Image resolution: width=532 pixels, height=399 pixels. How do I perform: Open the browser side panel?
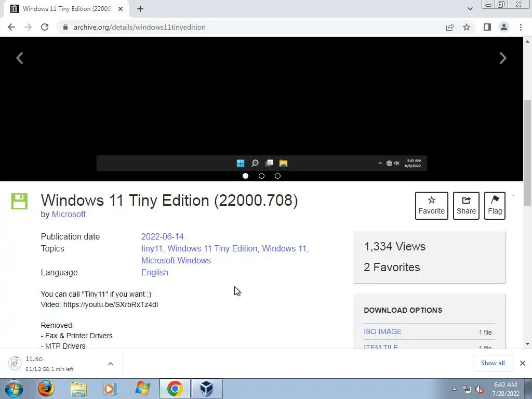tap(487, 27)
